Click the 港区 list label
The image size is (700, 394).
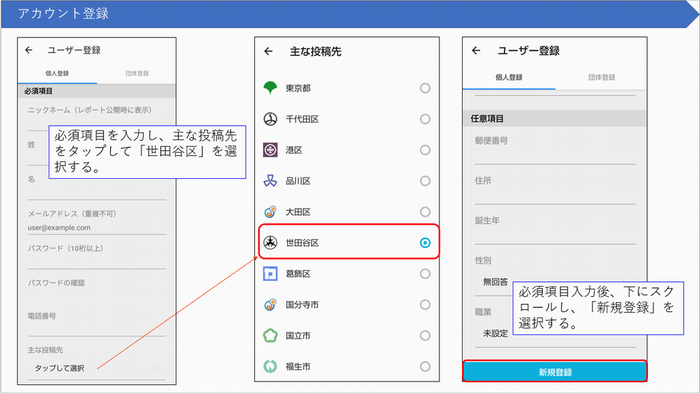click(x=294, y=150)
